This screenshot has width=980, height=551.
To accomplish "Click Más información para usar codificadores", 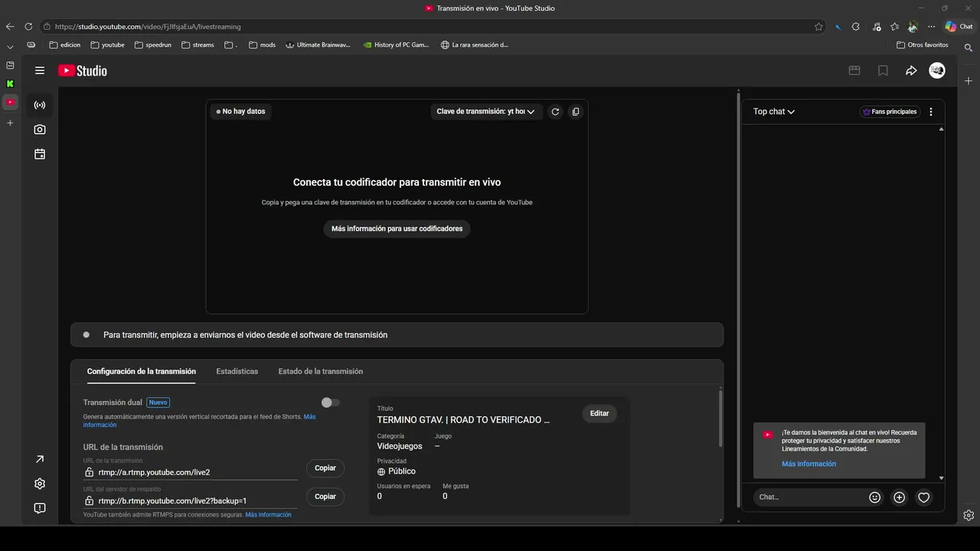I will [397, 229].
